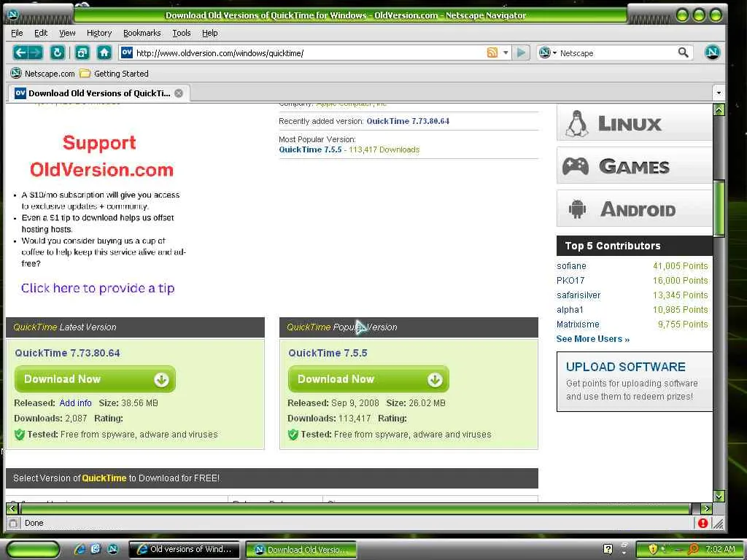Image resolution: width=747 pixels, height=560 pixels.
Task: Open the File menu
Action: coord(17,33)
